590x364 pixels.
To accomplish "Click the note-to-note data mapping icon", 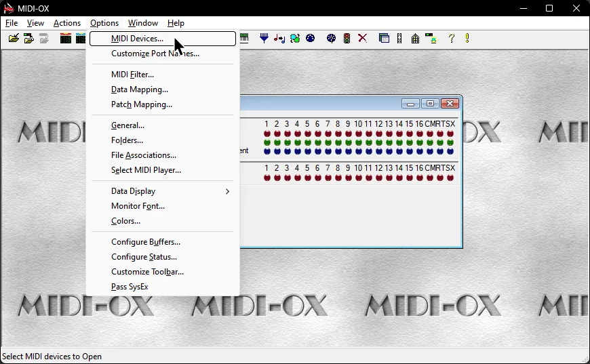I will click(279, 39).
